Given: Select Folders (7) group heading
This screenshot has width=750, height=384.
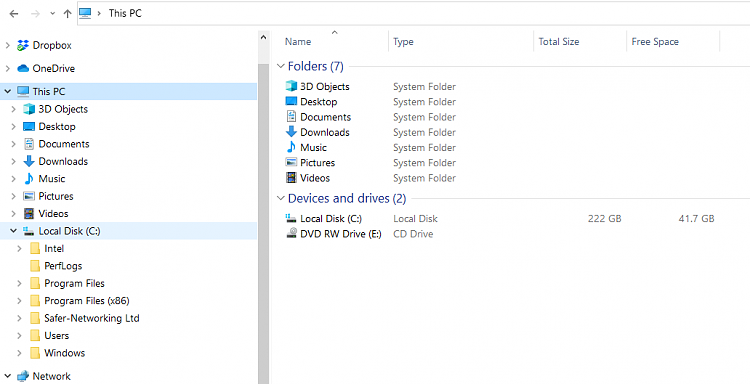Looking at the screenshot, I should (316, 66).
